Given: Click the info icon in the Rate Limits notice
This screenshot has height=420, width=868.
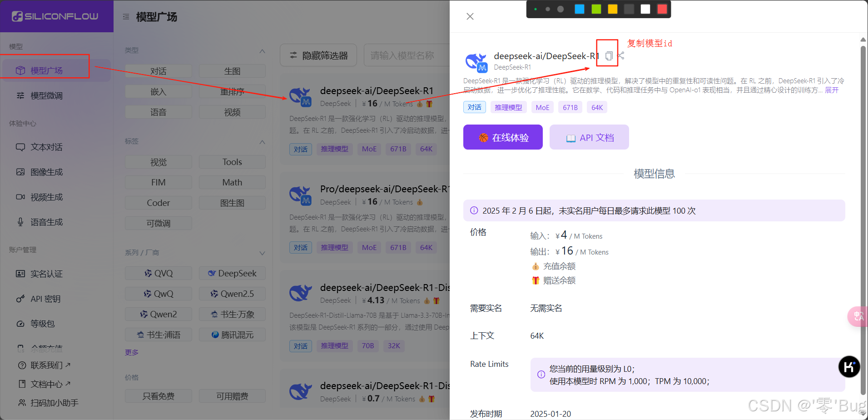Looking at the screenshot, I should (x=541, y=375).
